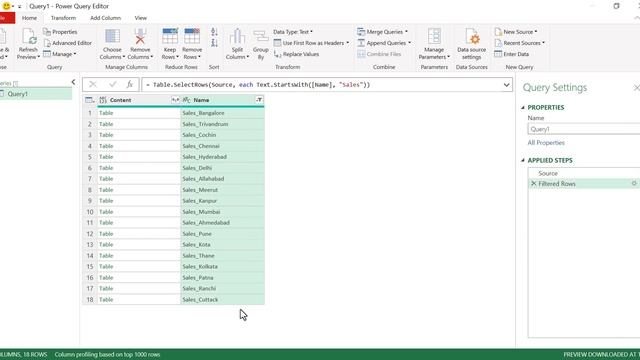Open the Recent Sources dropdown
The width and height of the screenshot is (640, 360).
(520, 43)
